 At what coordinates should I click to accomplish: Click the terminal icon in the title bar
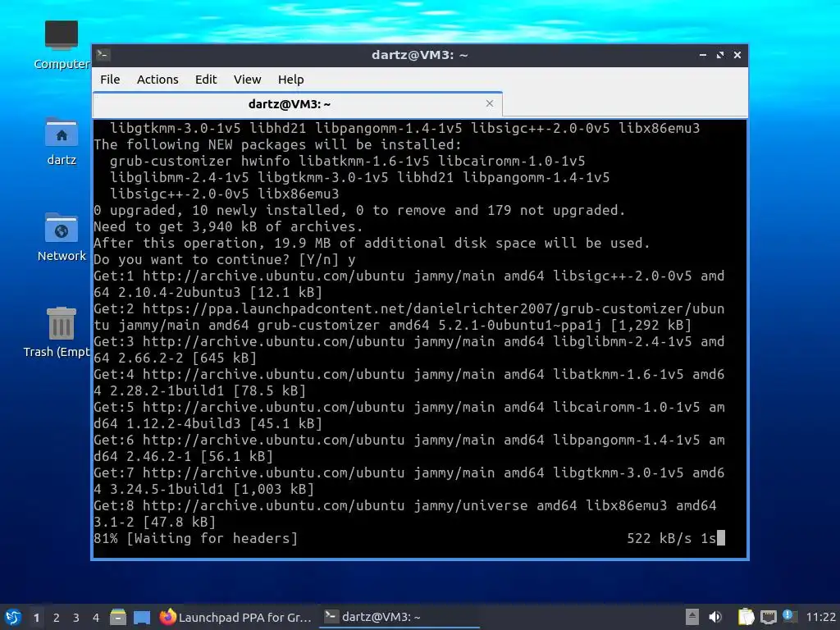coord(103,55)
